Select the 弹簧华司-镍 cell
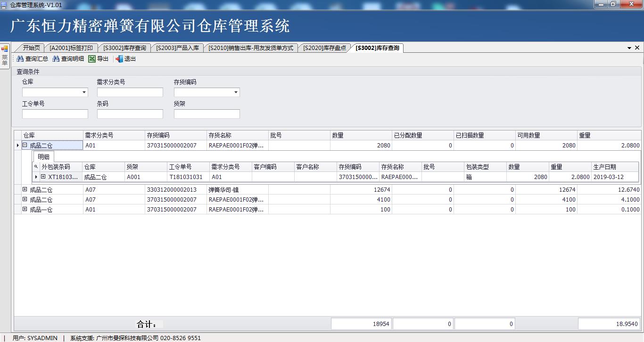 (x=238, y=189)
